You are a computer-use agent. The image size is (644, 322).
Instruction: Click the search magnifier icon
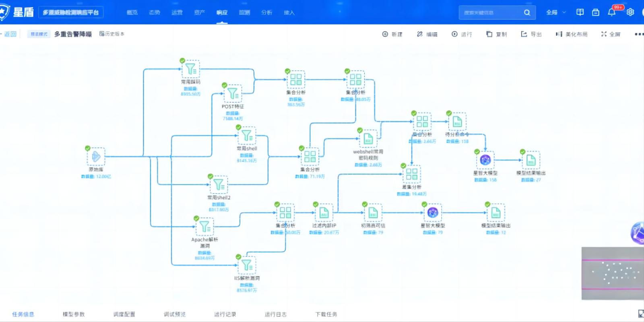point(527,12)
